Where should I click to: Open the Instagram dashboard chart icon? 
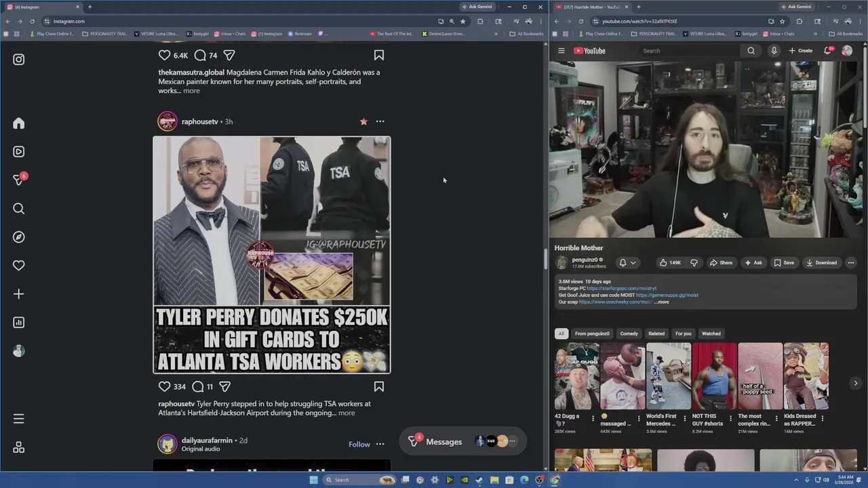[x=19, y=323]
